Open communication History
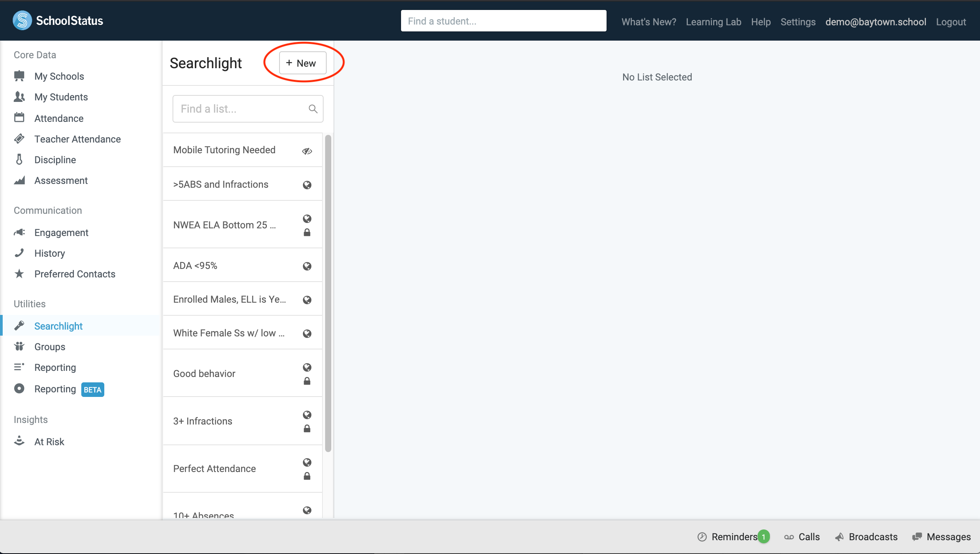The height and width of the screenshot is (554, 980). 49,253
